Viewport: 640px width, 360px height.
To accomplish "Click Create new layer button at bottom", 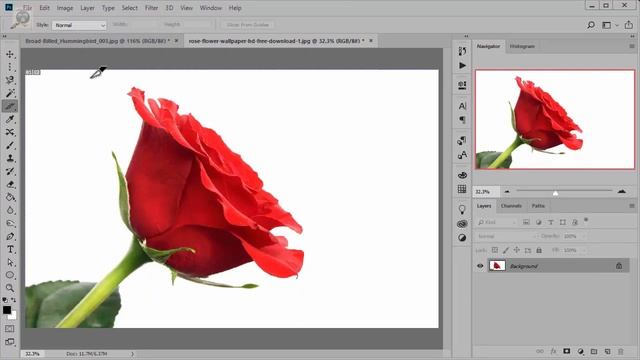I will [x=607, y=351].
